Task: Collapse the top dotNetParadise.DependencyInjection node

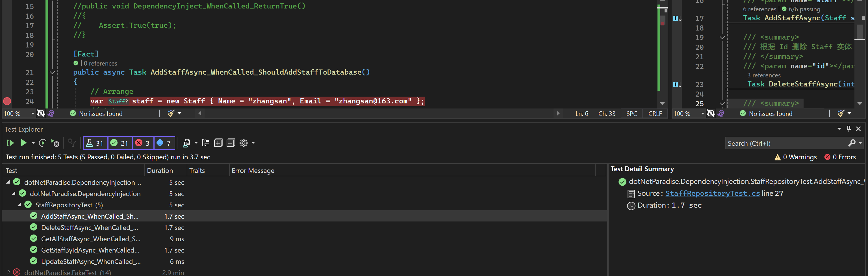Action: click(8, 182)
